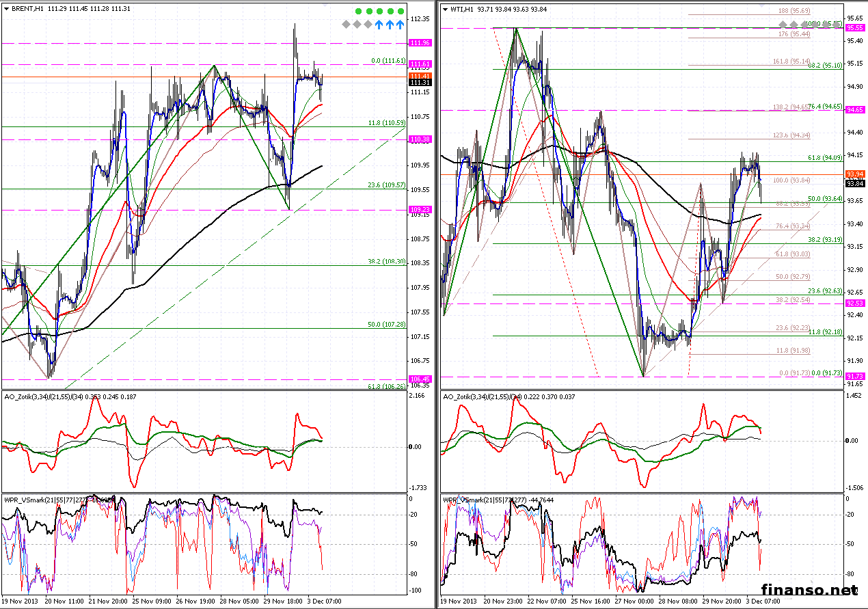The height and width of the screenshot is (609, 868).
Task: Click the magenta 106.45 price label
Action: [x=418, y=379]
